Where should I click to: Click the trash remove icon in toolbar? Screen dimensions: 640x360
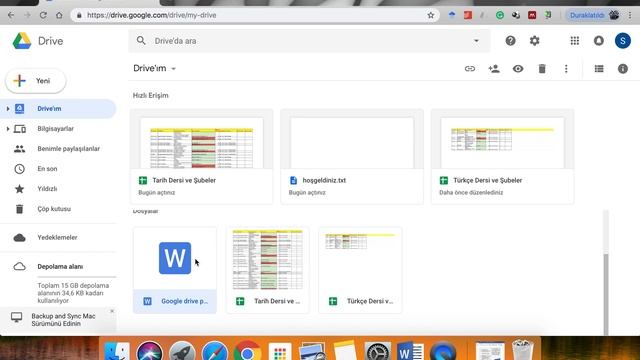pyautogui.click(x=542, y=69)
